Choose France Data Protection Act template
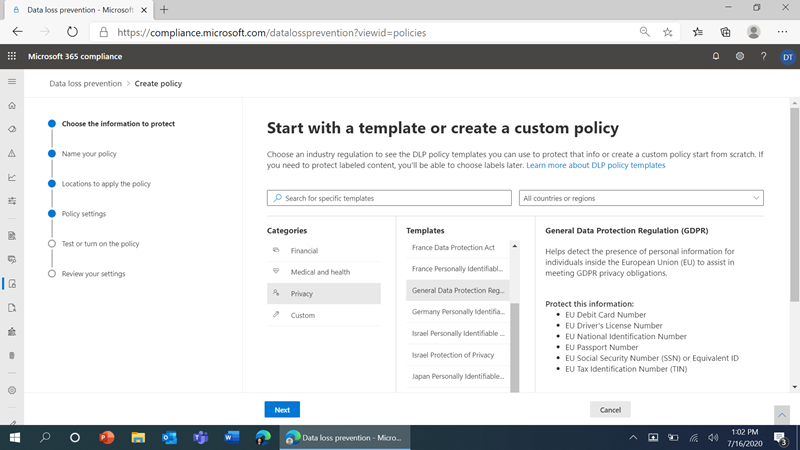The width and height of the screenshot is (800, 450). coord(458,247)
